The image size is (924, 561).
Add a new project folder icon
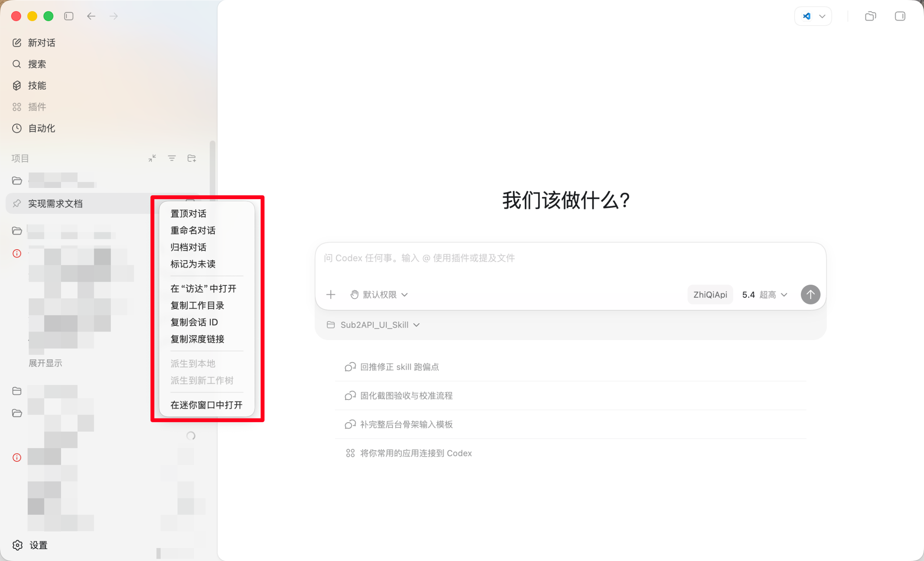192,158
